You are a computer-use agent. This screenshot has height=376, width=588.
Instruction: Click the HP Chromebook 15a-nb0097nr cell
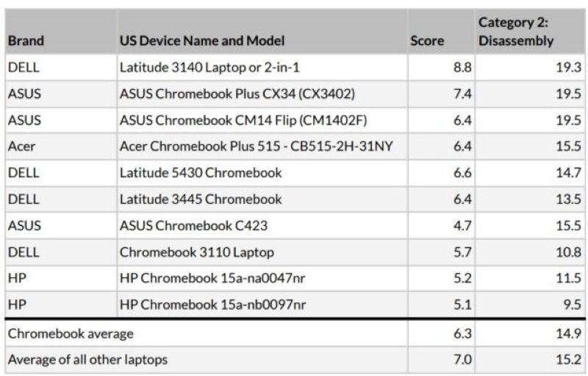tap(212, 305)
